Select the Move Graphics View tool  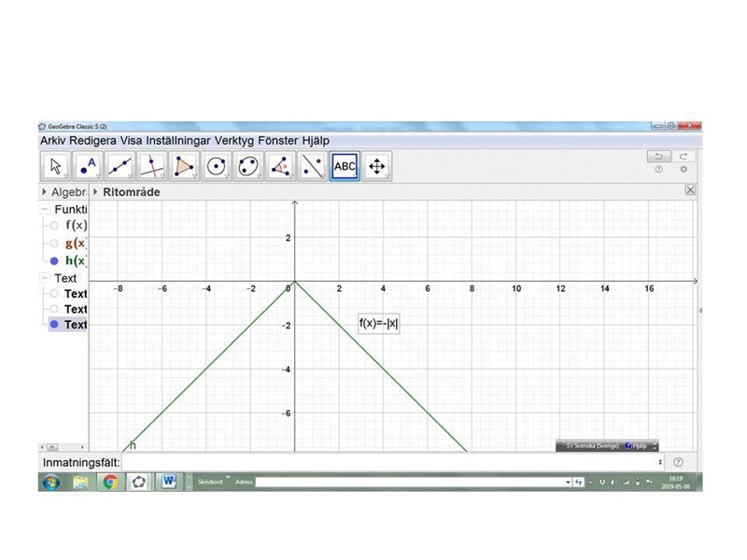(x=377, y=166)
